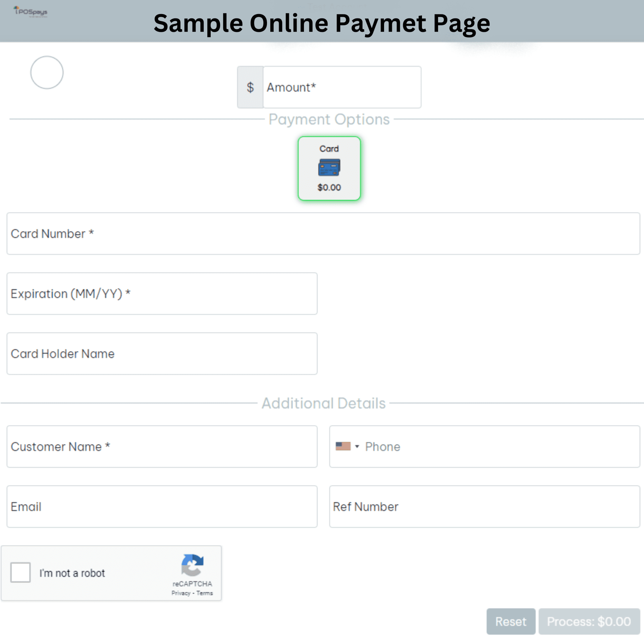Focus the Amount input field
644x644 pixels.
[342, 87]
